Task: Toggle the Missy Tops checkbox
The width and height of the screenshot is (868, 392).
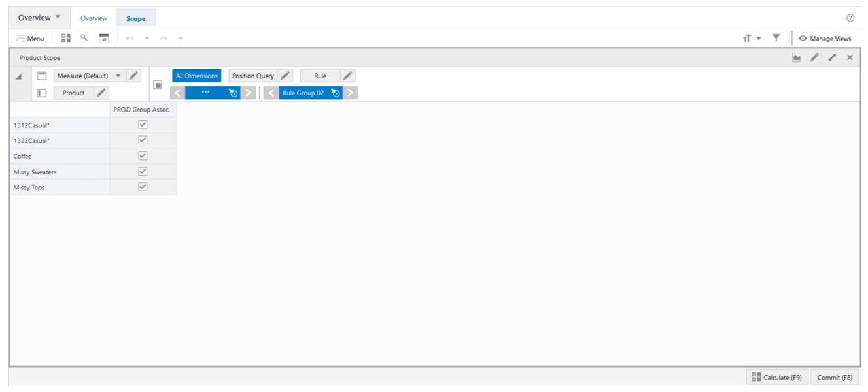Action: [143, 187]
